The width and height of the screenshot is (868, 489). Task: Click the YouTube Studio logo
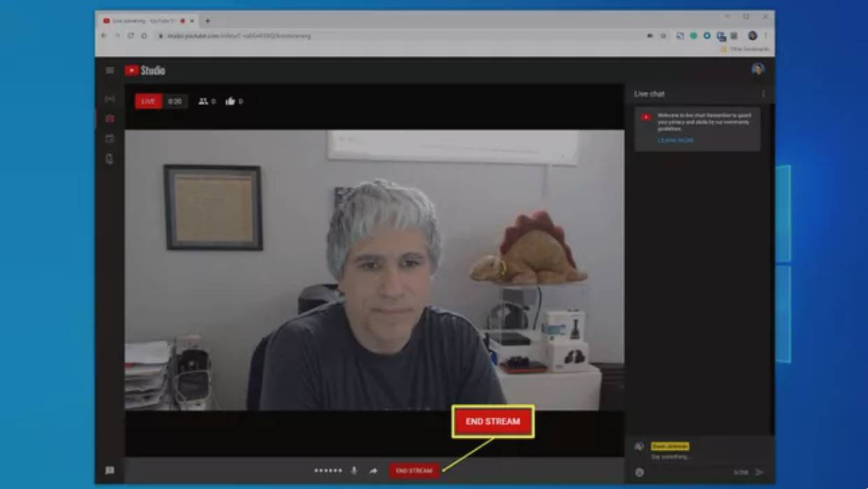point(145,70)
